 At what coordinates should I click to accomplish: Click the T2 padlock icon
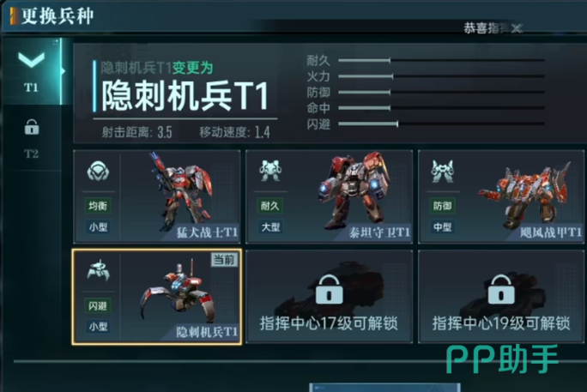point(32,127)
